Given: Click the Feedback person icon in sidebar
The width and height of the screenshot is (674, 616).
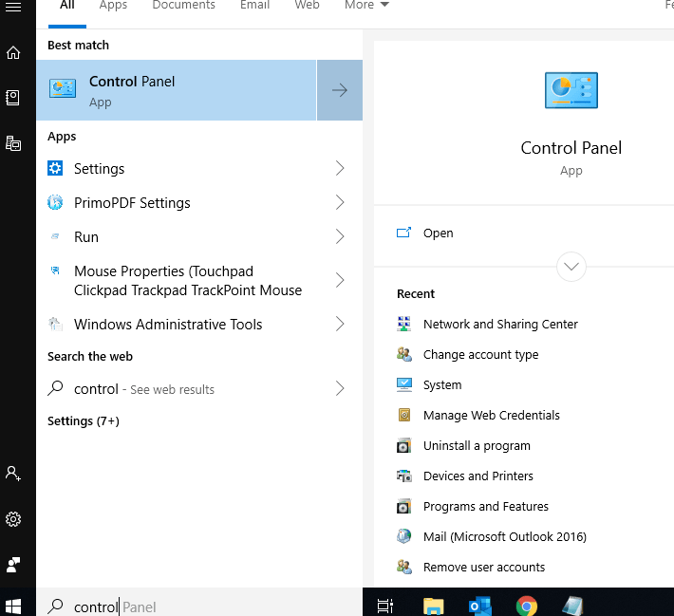Looking at the screenshot, I should [x=13, y=565].
